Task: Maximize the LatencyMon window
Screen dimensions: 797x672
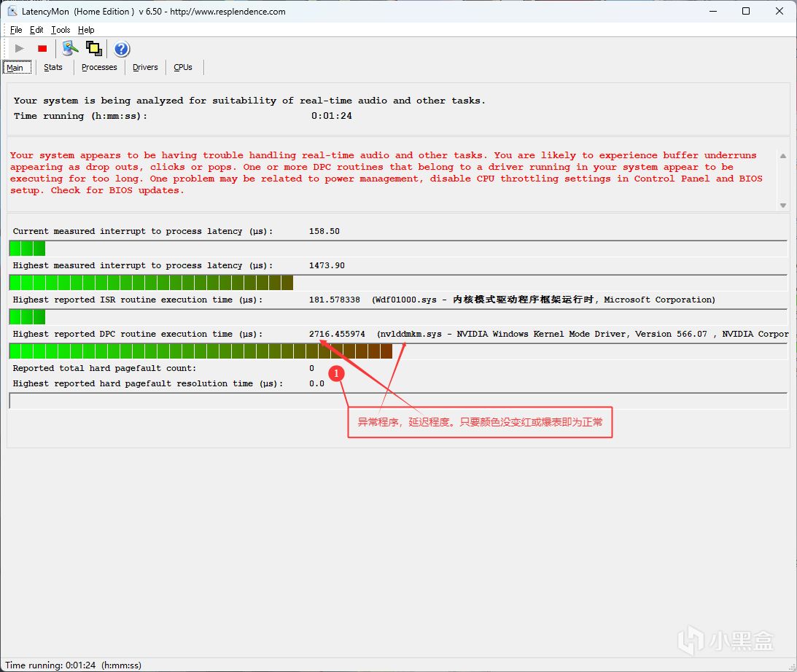Action: click(746, 11)
